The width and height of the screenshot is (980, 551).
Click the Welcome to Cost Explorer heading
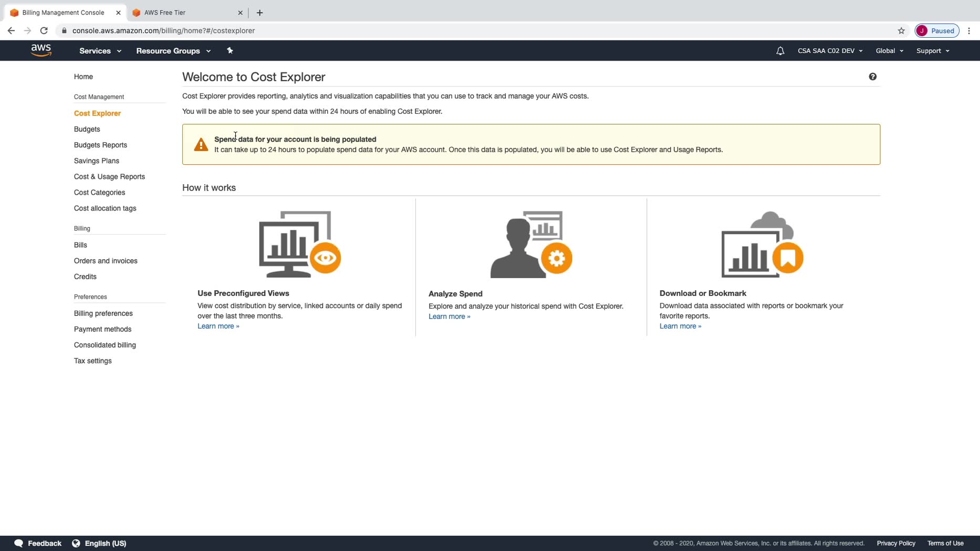[x=254, y=77]
